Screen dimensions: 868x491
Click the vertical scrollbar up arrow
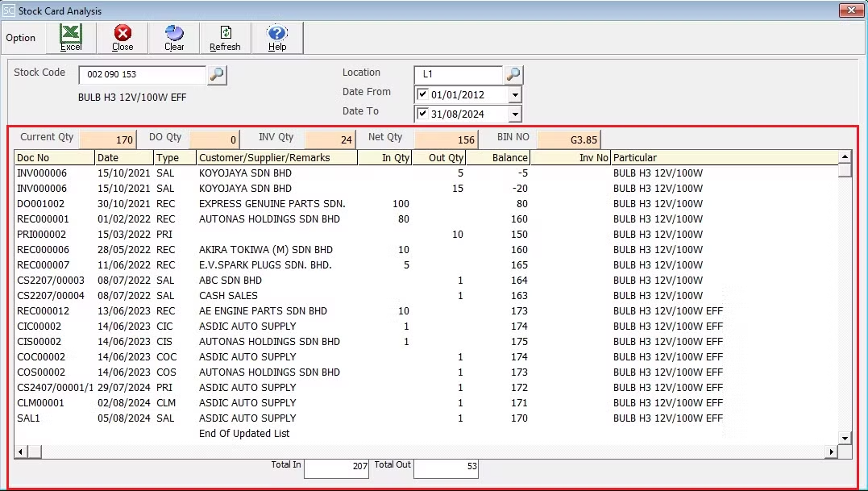pos(845,156)
